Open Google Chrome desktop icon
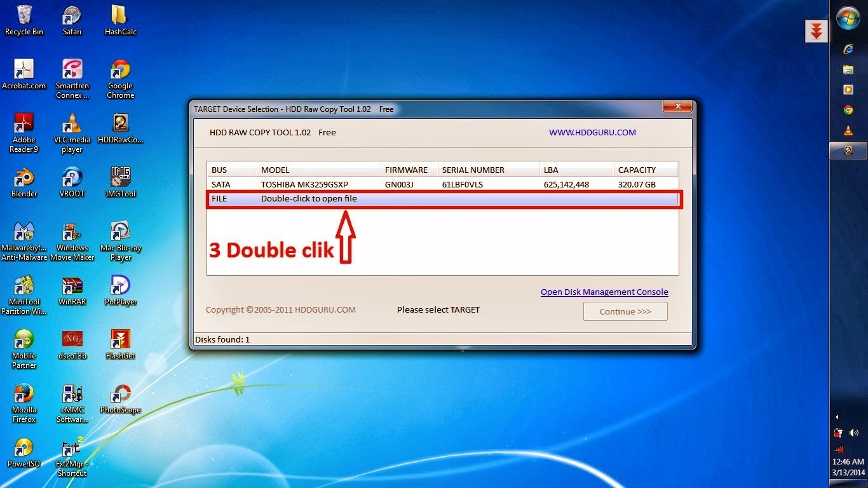This screenshot has width=868, height=488. [x=120, y=79]
